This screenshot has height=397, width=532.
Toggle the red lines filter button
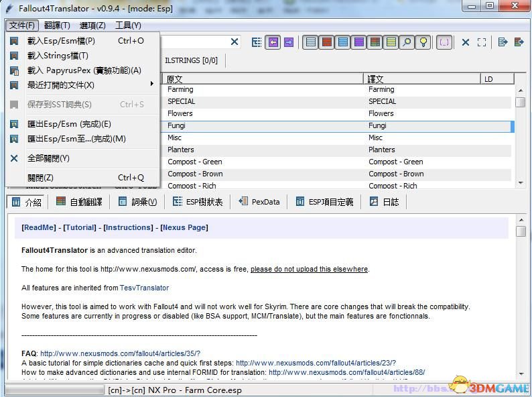tap(327, 42)
